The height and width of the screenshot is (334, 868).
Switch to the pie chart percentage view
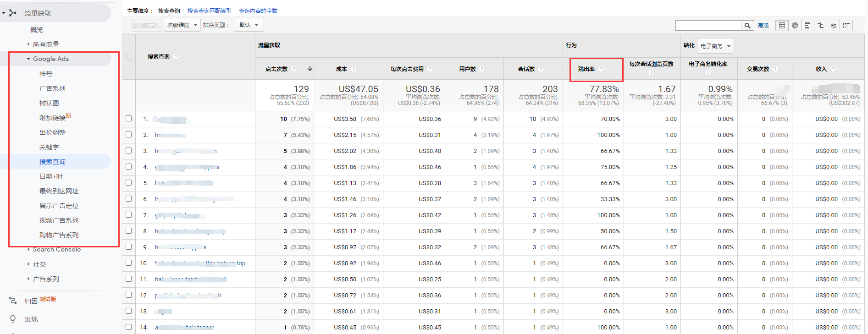coord(795,26)
